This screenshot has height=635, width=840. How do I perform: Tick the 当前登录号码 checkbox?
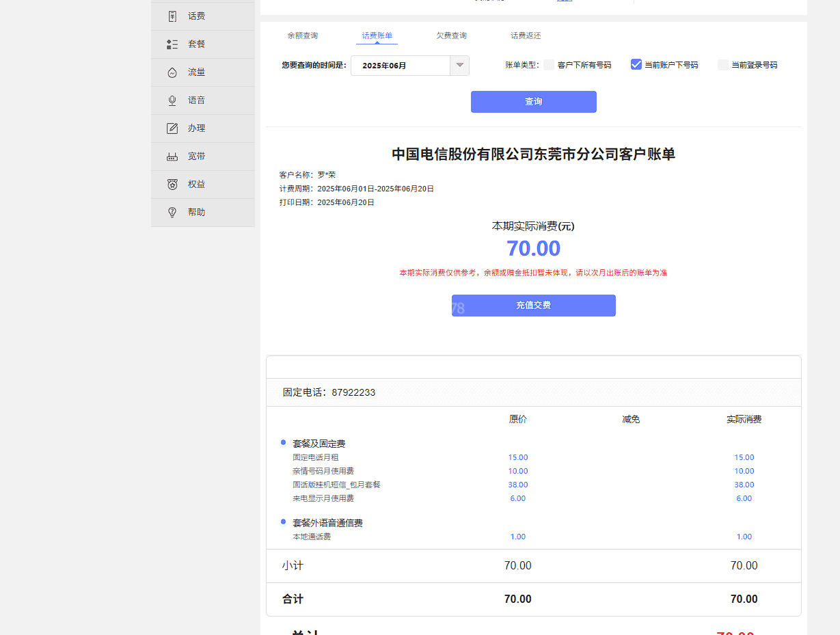click(723, 65)
